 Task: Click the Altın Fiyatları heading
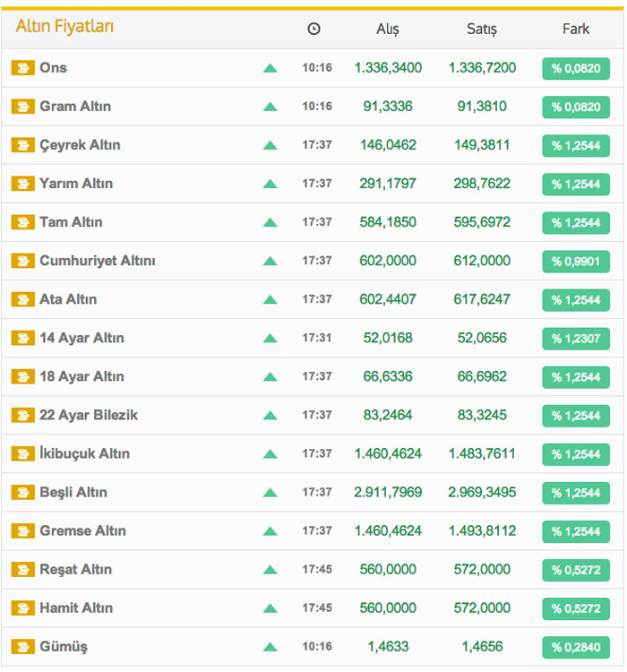[64, 26]
